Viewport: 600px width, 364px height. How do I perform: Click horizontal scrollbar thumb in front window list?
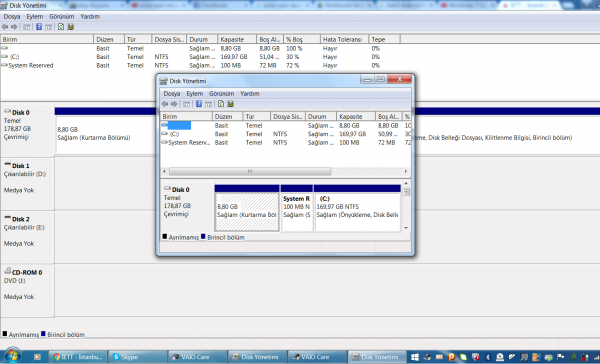(250, 171)
